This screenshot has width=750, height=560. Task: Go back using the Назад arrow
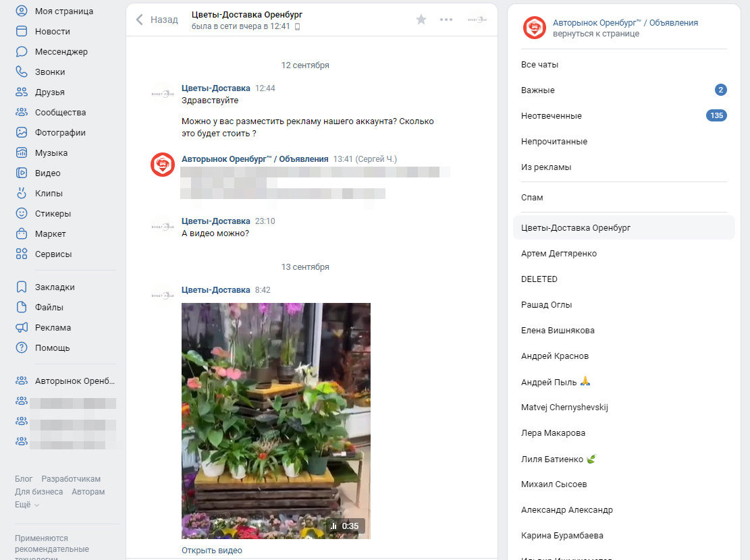(157, 20)
